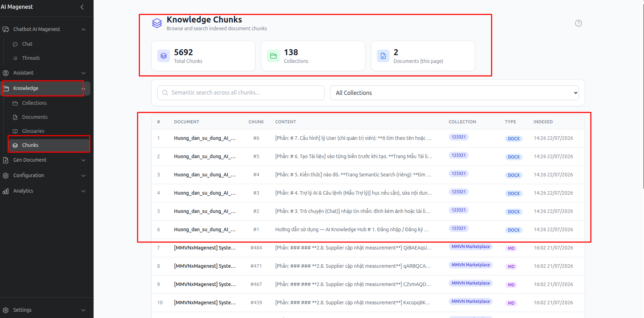Click the magnifier icon in the search box
Viewport: 644px width, 318px height.
click(x=165, y=93)
